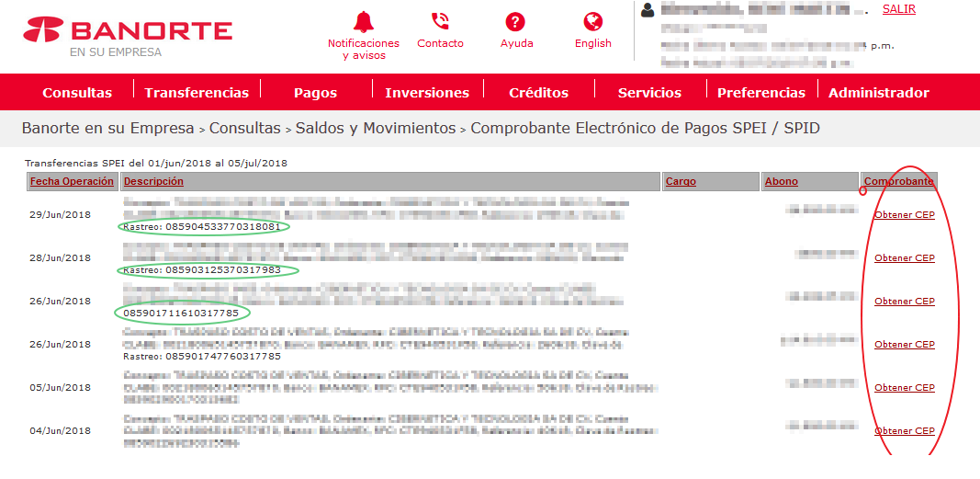Image resolution: width=980 pixels, height=479 pixels.
Task: Click the 28/Jun/2018 date cell
Action: 60,257
